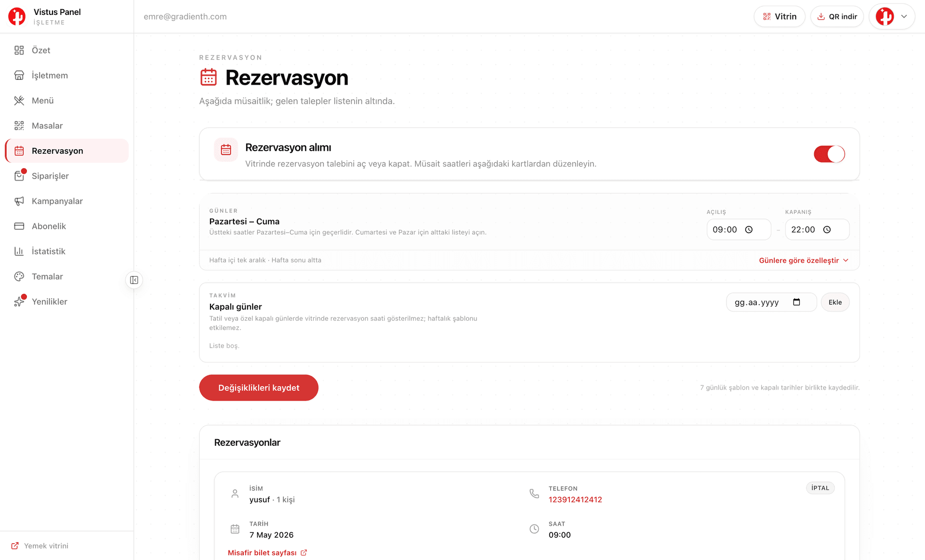The image size is (925, 560).
Task: Click the Menü utensils icon
Action: pos(19,101)
